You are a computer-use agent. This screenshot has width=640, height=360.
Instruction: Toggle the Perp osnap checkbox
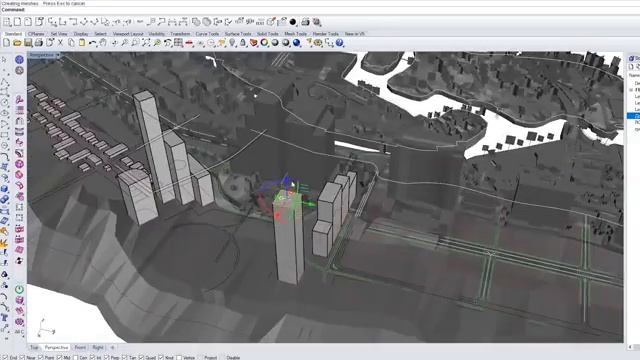point(106,358)
